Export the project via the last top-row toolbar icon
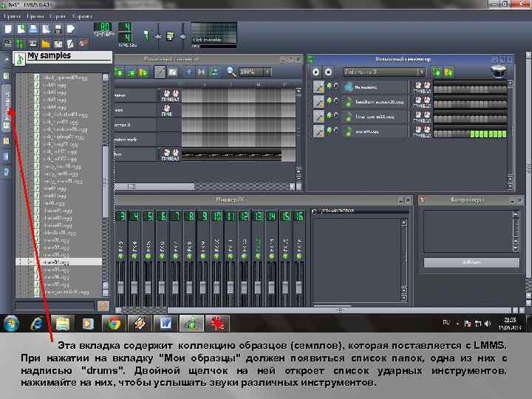The height and width of the screenshot is (399, 532). pos(71,29)
